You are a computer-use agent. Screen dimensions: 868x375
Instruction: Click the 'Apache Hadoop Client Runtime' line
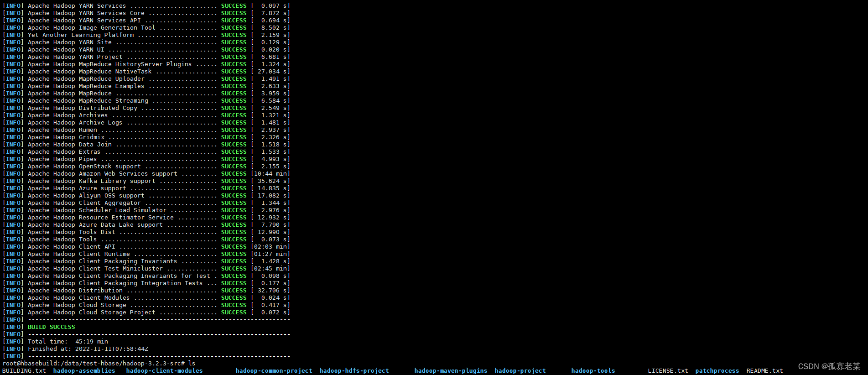pos(146,254)
